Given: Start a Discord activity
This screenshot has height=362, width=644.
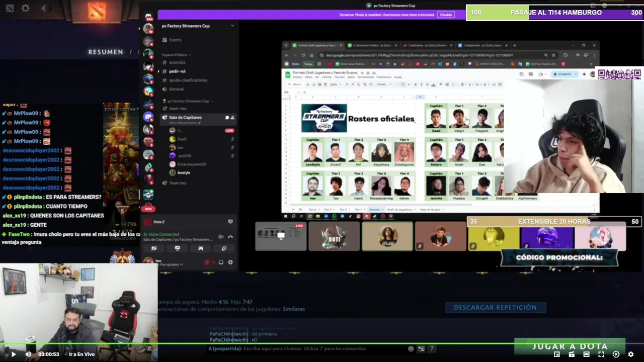Looking at the screenshot, I should pos(200,248).
